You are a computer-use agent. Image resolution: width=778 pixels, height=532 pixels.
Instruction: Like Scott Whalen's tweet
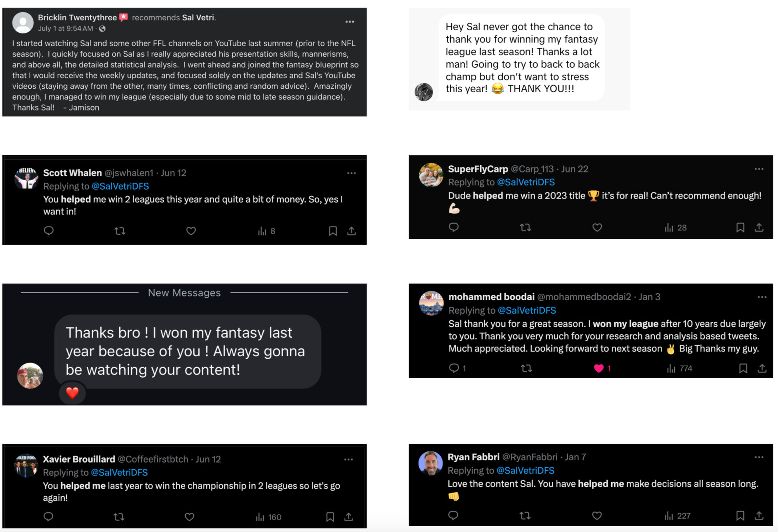(191, 231)
